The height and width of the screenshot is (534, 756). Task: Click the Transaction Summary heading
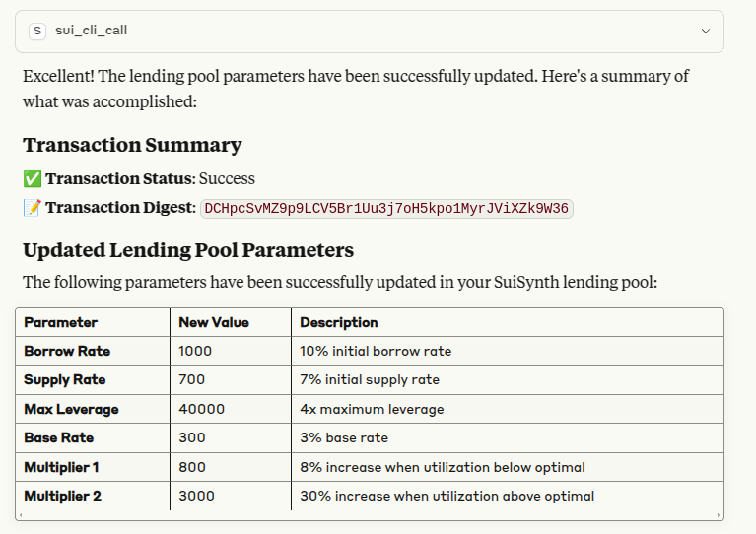(132, 145)
